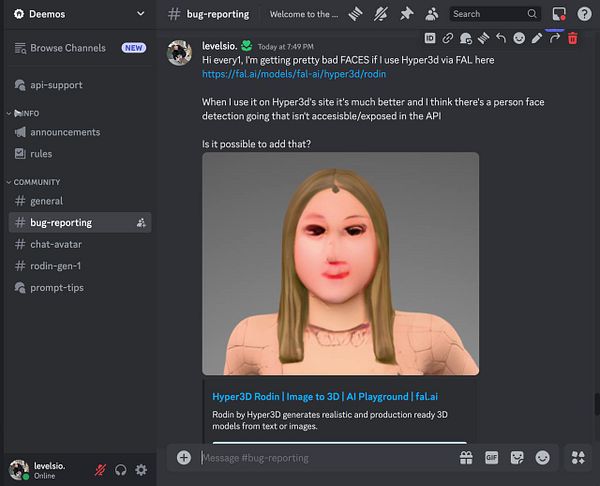Click the Search field

[x=495, y=14]
